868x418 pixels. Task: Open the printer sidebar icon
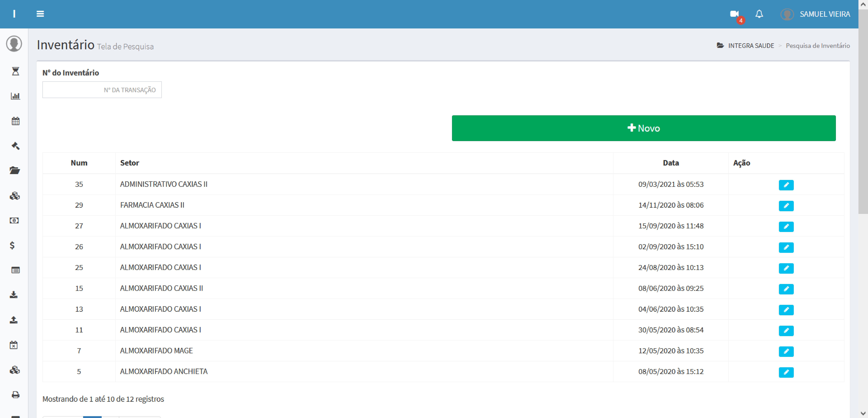pyautogui.click(x=16, y=395)
